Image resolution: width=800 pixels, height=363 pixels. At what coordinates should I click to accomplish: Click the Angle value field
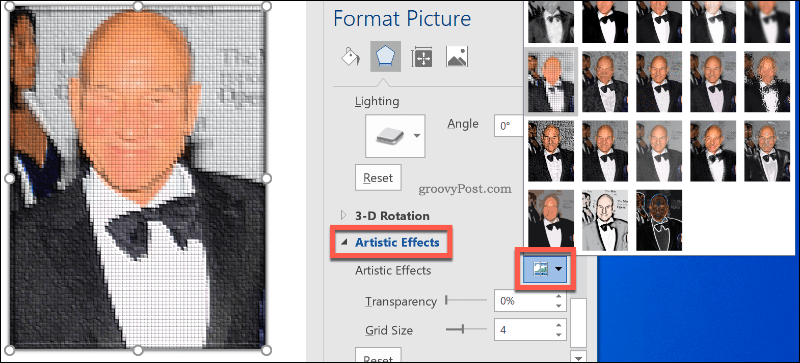pos(509,126)
